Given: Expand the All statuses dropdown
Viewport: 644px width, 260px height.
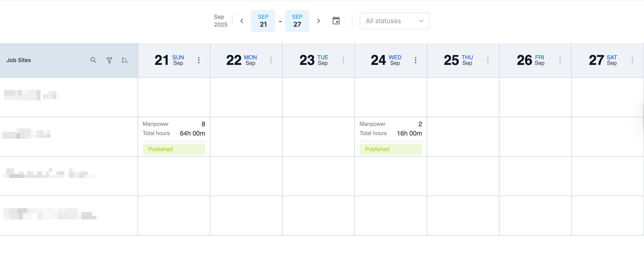Looking at the screenshot, I should (x=394, y=21).
